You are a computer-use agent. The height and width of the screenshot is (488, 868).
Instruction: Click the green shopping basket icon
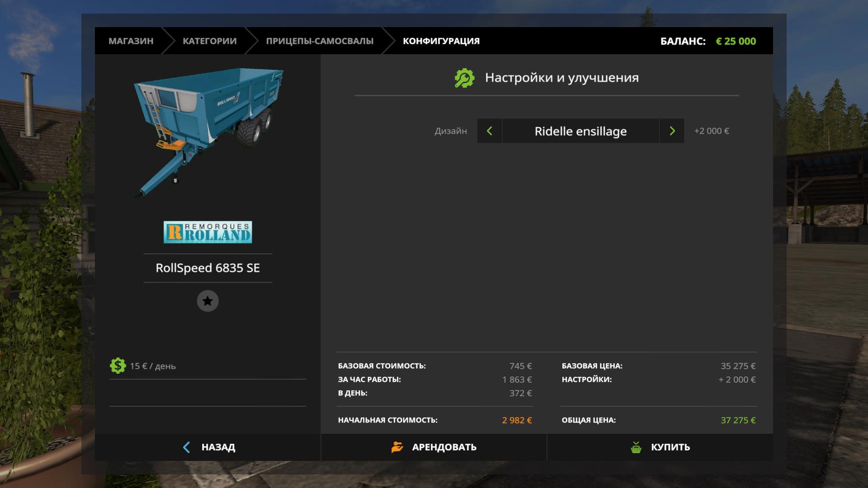click(x=636, y=447)
